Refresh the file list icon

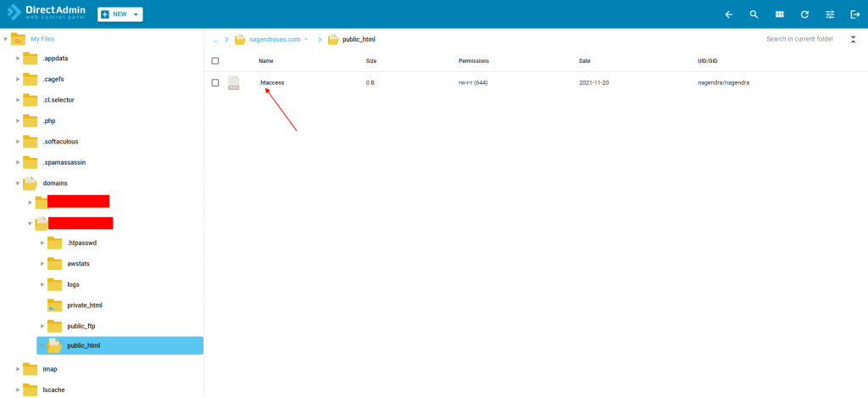coord(805,14)
